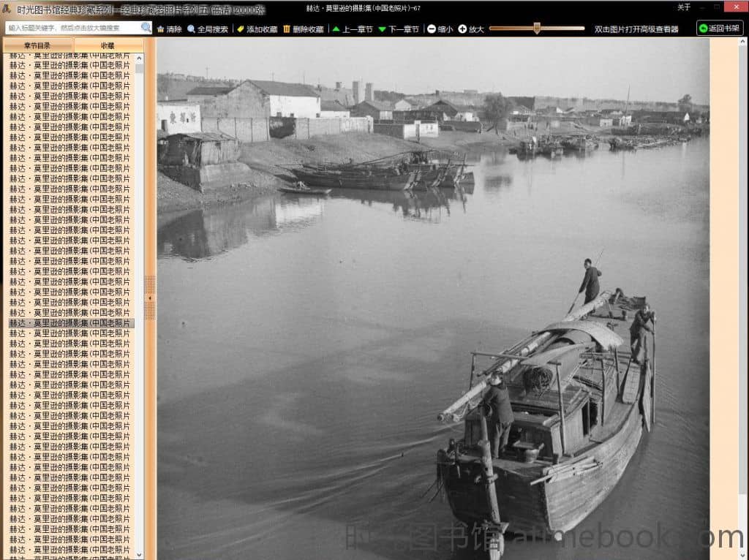The height and width of the screenshot is (560, 749).
Task: Go to next chapter with 下一章节
Action: (398, 29)
